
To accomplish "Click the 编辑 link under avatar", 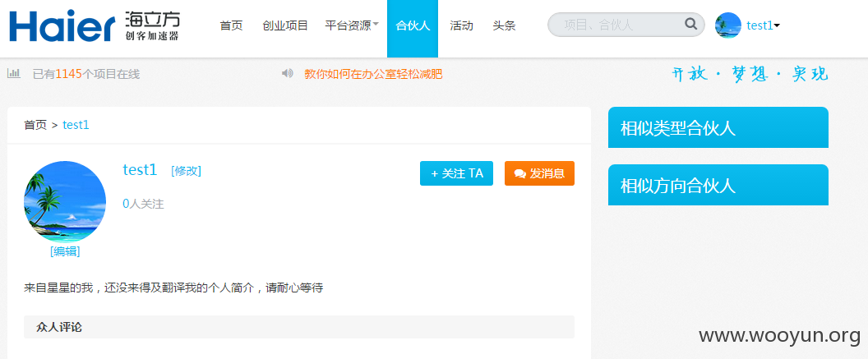I will point(65,251).
